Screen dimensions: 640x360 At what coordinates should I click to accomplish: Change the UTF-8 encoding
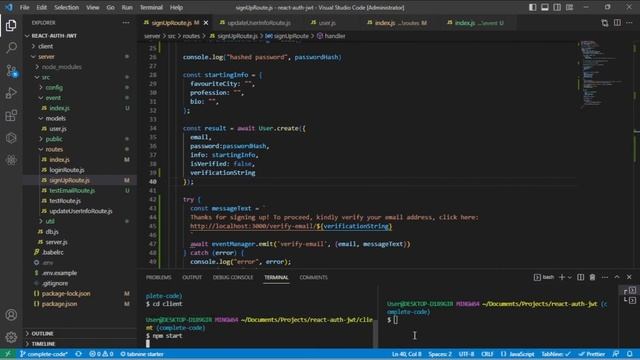click(x=467, y=354)
